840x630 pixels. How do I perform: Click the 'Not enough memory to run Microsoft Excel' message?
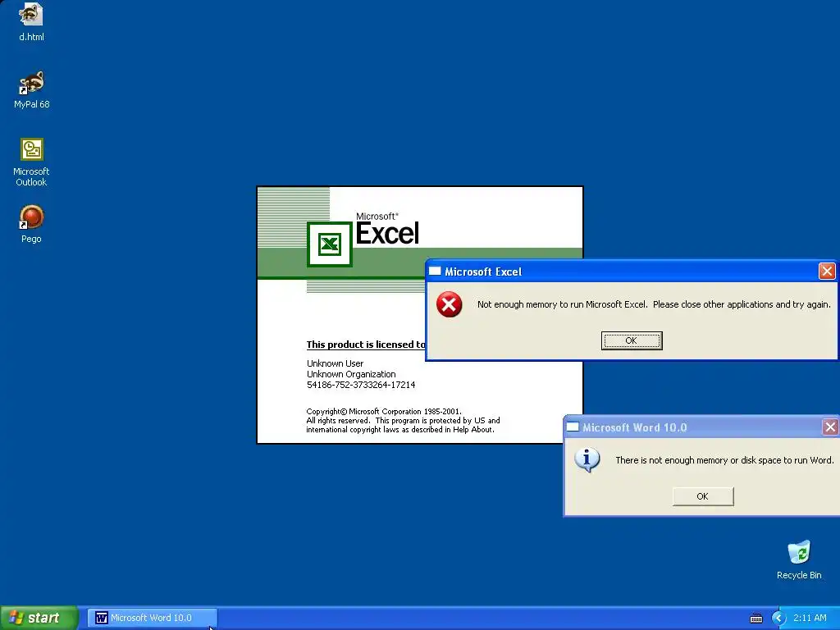tap(654, 304)
